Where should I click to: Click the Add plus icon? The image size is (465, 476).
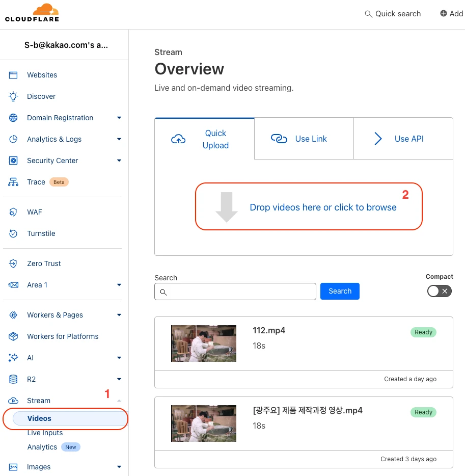point(444,13)
